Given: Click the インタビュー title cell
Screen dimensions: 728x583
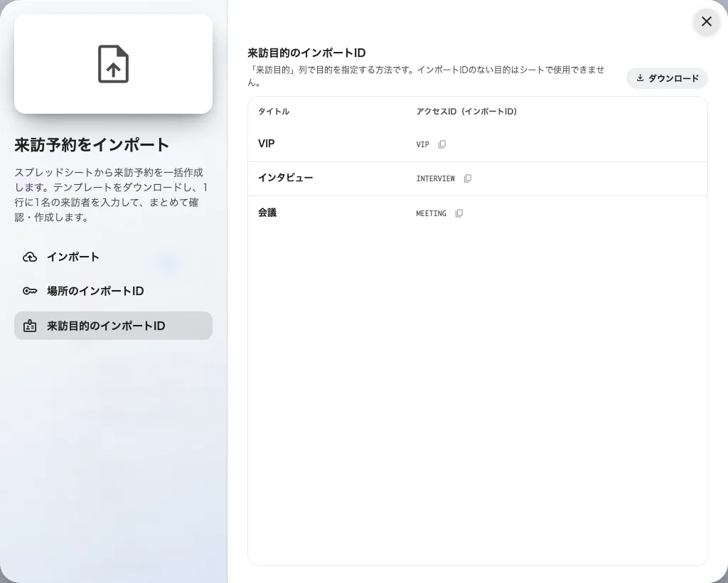Looking at the screenshot, I should [286, 178].
